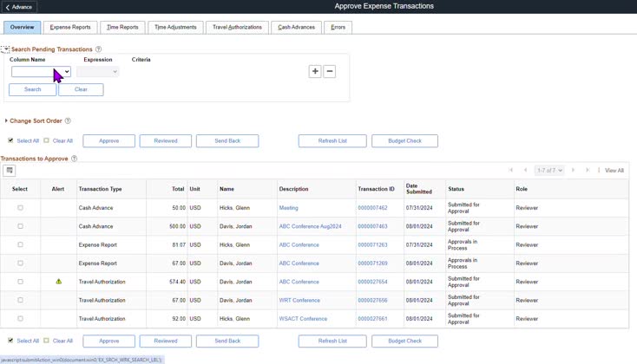Open the Errors tab
Screen dimensions: 637x364
pyautogui.click(x=338, y=27)
